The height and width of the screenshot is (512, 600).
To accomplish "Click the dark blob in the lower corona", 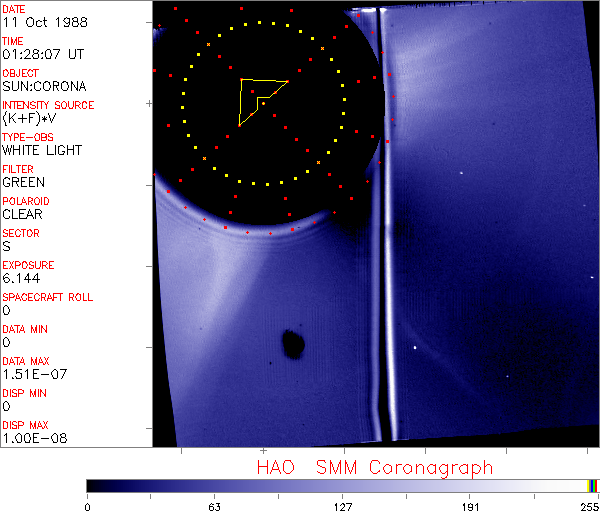I will pyautogui.click(x=293, y=343).
